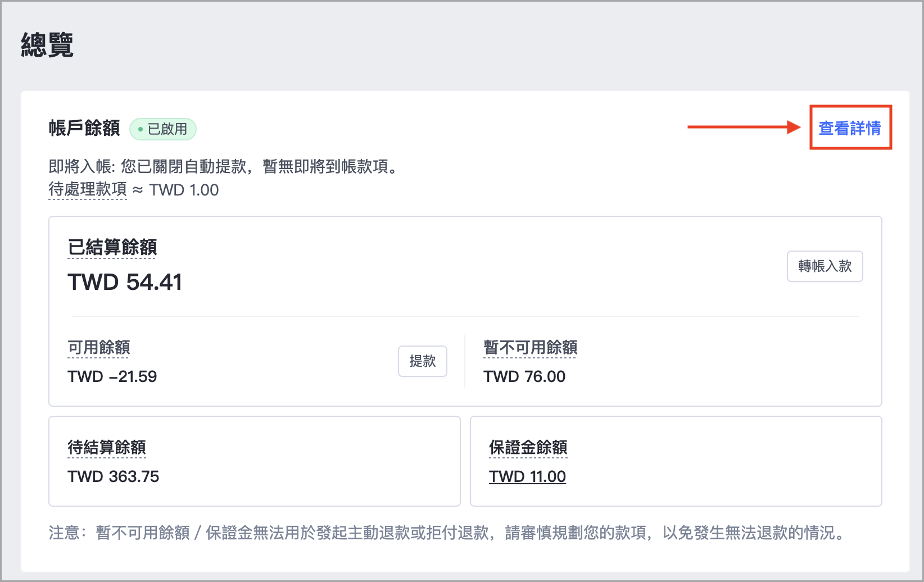
Task: Click the 暫不可用餘額 label
Action: [531, 347]
